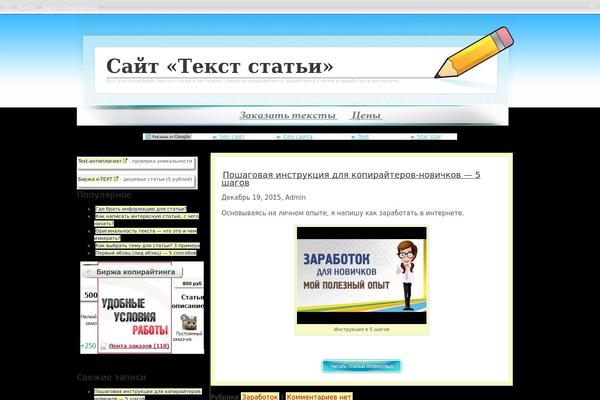This screenshot has height=400, width=600.
Task: Open the site title «Текст статьи»
Action: pos(220,66)
